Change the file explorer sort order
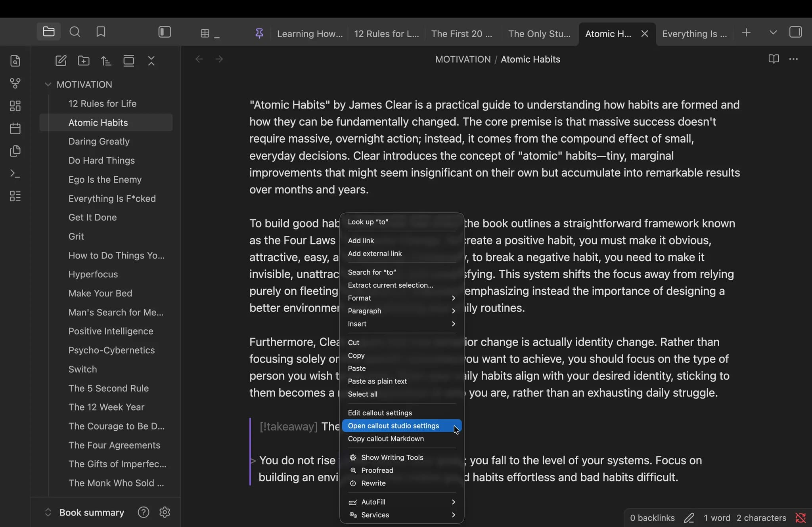Screen dimensions: 812x527 [106, 61]
